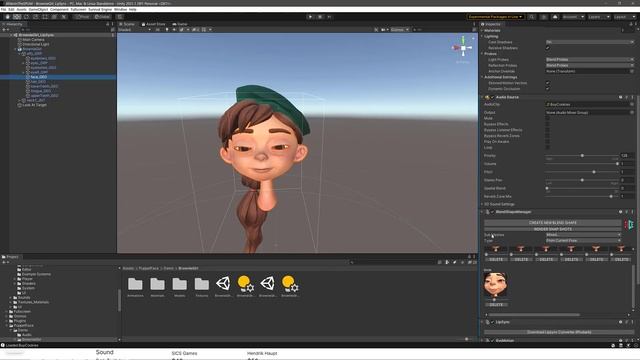Open the File menu

pos(3,9)
